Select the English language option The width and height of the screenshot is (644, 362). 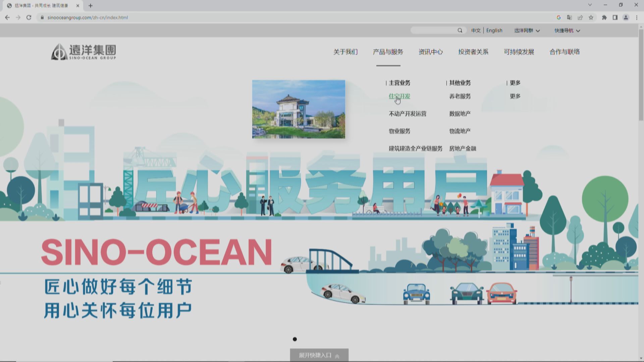(x=494, y=30)
